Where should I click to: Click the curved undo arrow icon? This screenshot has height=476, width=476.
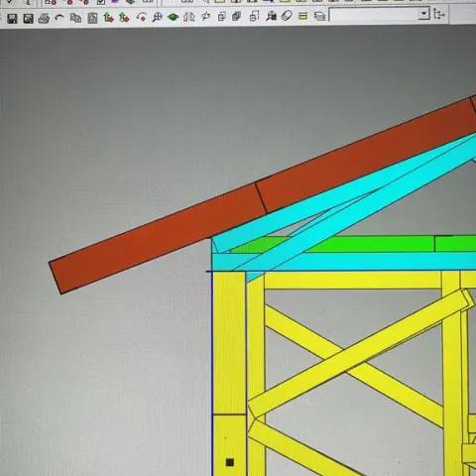[x=59, y=18]
